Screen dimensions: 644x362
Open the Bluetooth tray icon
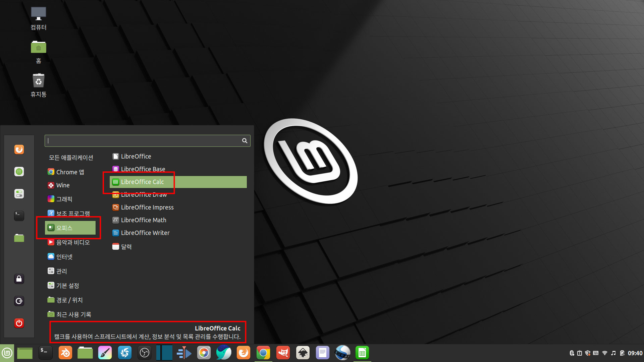[x=572, y=353]
